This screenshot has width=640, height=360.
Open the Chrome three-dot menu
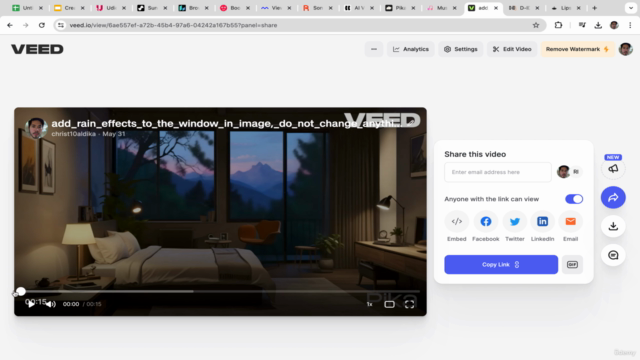[x=630, y=25]
